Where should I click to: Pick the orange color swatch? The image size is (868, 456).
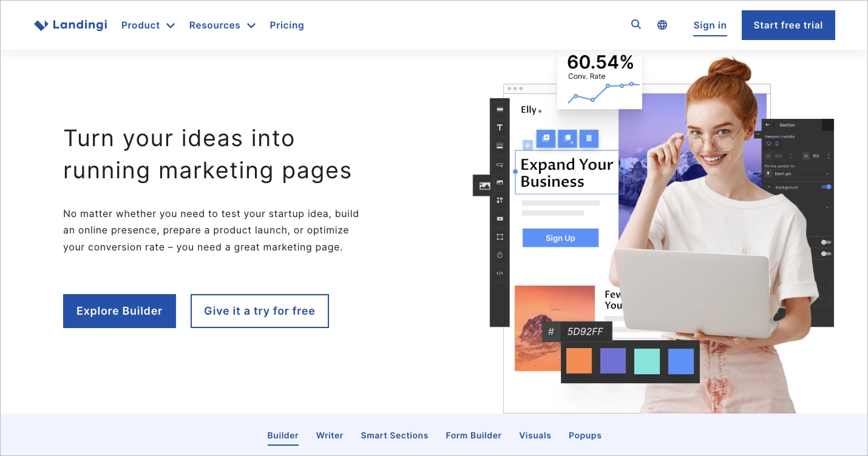pyautogui.click(x=578, y=361)
